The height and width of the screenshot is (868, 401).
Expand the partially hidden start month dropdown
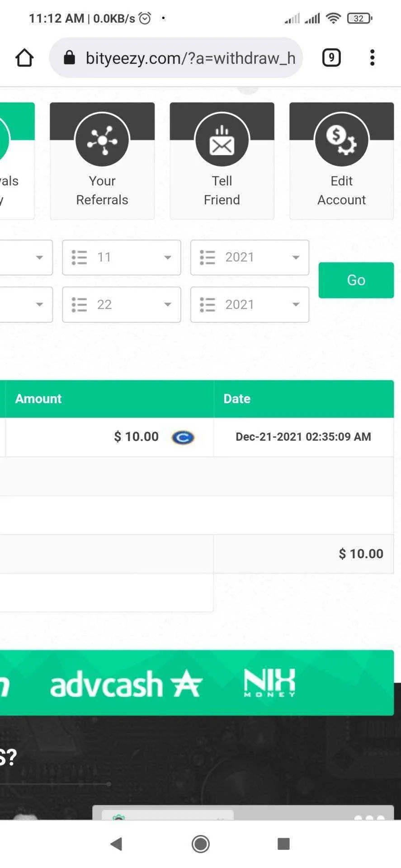point(26,257)
